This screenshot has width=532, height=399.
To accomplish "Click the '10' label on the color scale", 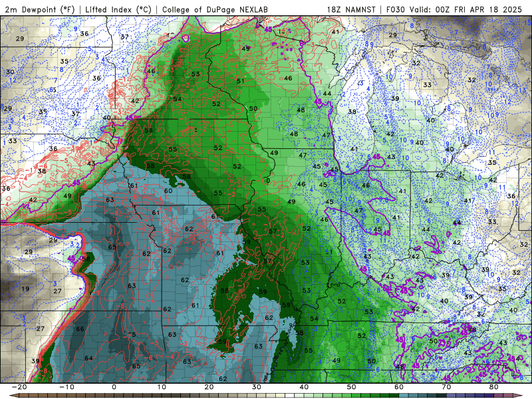I will (162, 387).
